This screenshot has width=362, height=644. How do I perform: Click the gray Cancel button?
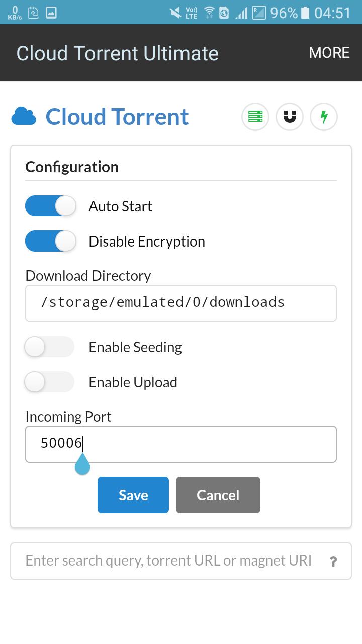(218, 495)
